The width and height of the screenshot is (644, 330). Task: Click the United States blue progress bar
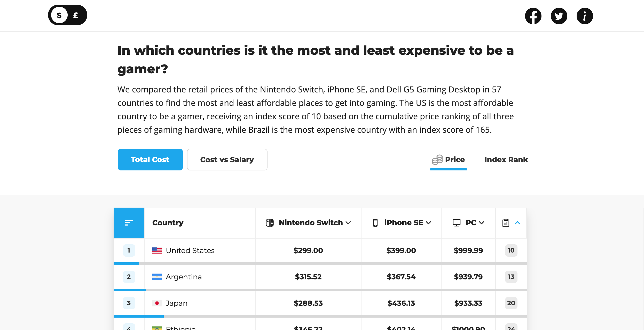point(126,264)
